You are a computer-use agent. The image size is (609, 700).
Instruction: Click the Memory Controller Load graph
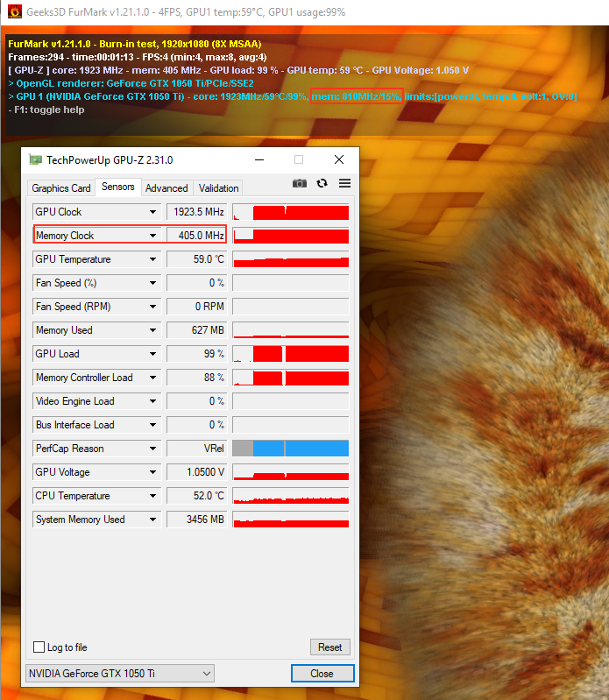coord(291,378)
